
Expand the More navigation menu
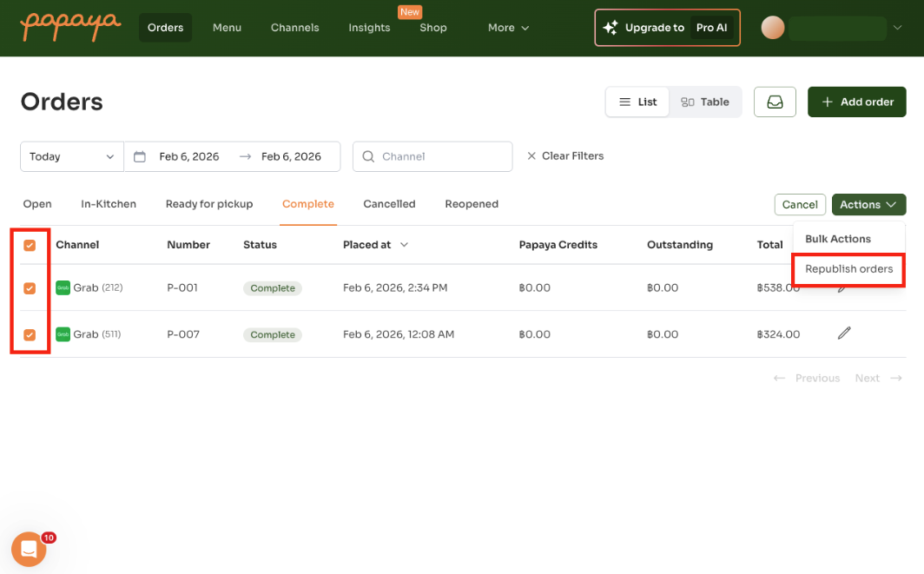click(507, 28)
